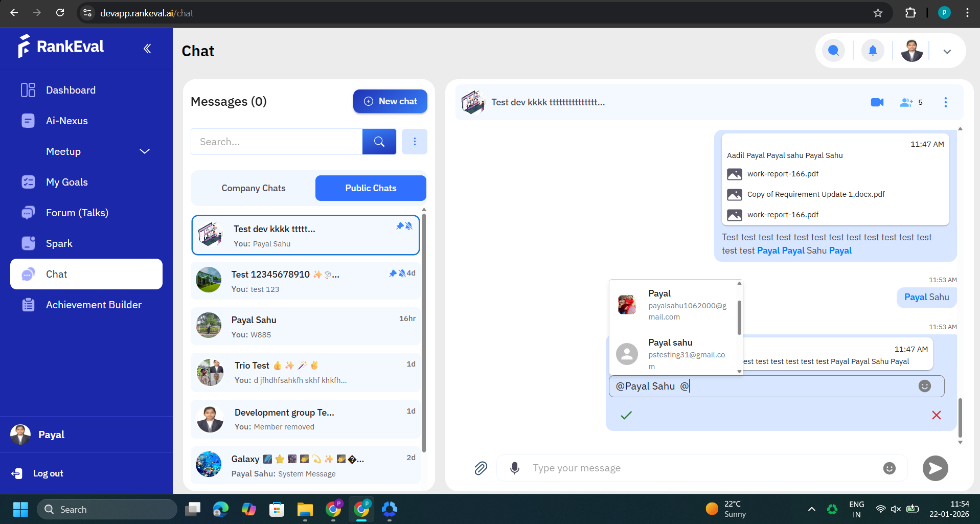Cancel the message edit with red X
This screenshot has width=980, height=524.
click(936, 415)
